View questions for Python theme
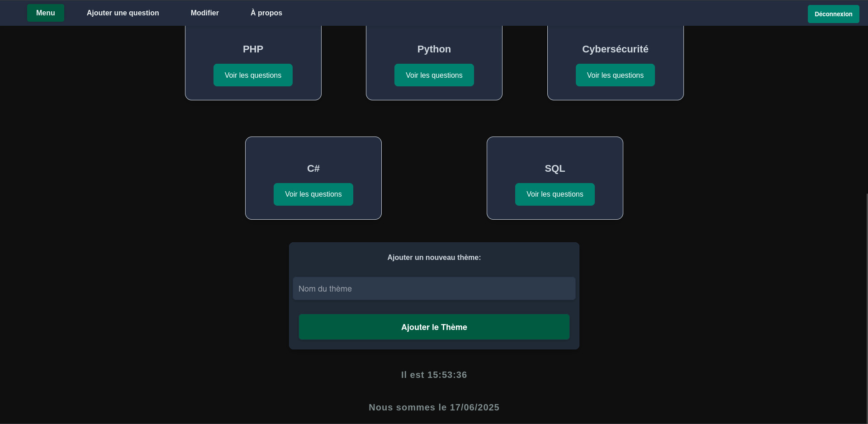868x424 pixels. tap(434, 75)
